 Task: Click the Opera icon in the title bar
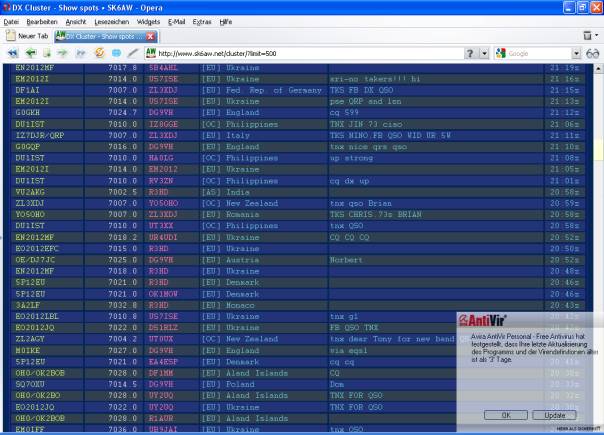pos(7,7)
